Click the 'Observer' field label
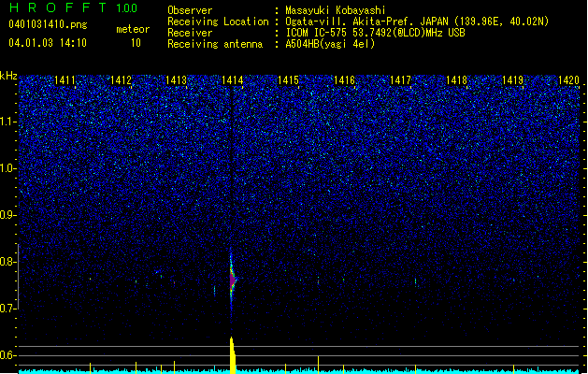The image size is (588, 374). pyautogui.click(x=190, y=10)
